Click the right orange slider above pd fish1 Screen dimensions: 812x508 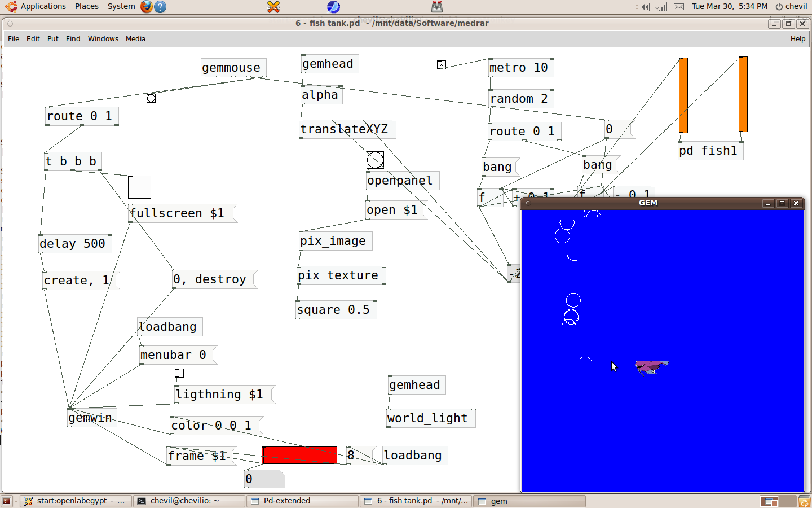point(743,94)
